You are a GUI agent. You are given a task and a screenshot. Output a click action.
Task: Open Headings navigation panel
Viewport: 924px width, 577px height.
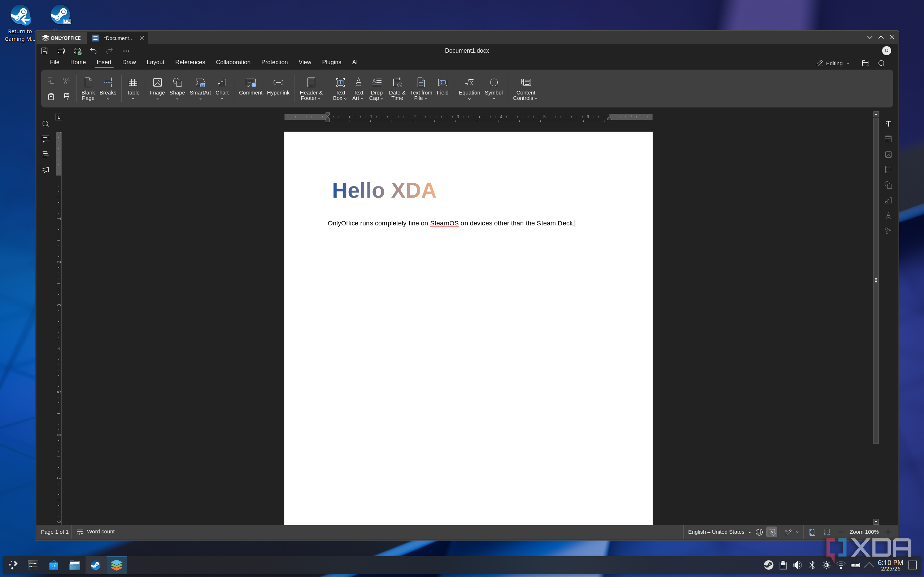(45, 154)
